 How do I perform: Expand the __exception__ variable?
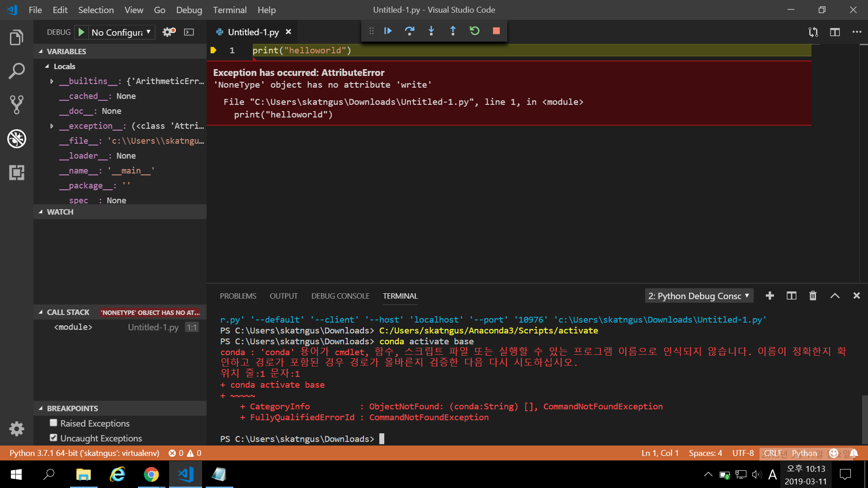pos(52,126)
